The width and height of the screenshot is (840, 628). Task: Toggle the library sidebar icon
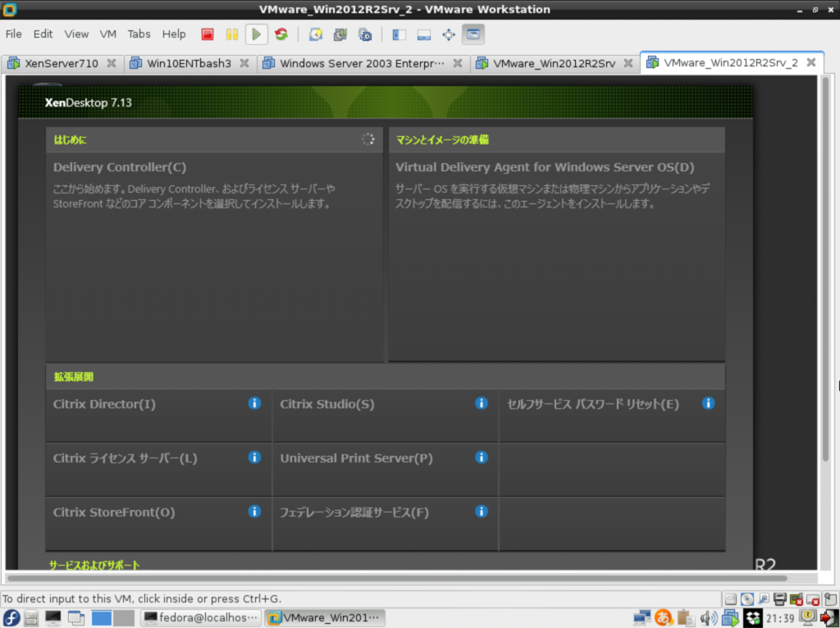click(x=399, y=34)
